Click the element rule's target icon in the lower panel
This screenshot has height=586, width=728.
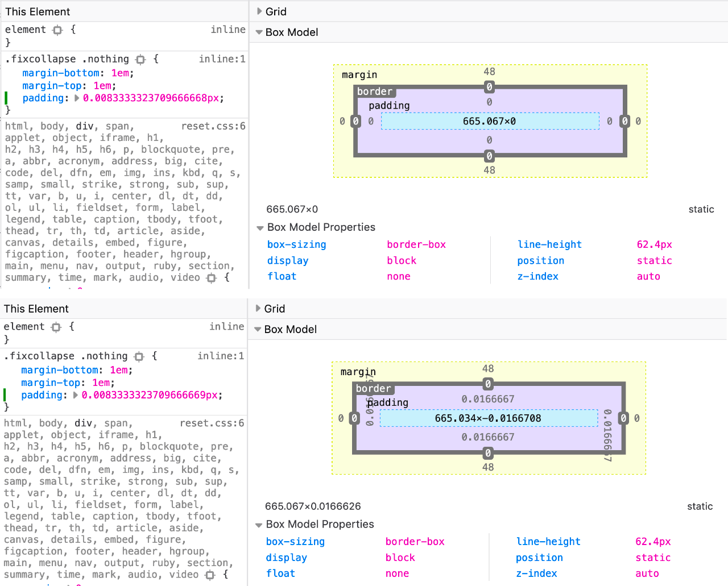(55, 326)
